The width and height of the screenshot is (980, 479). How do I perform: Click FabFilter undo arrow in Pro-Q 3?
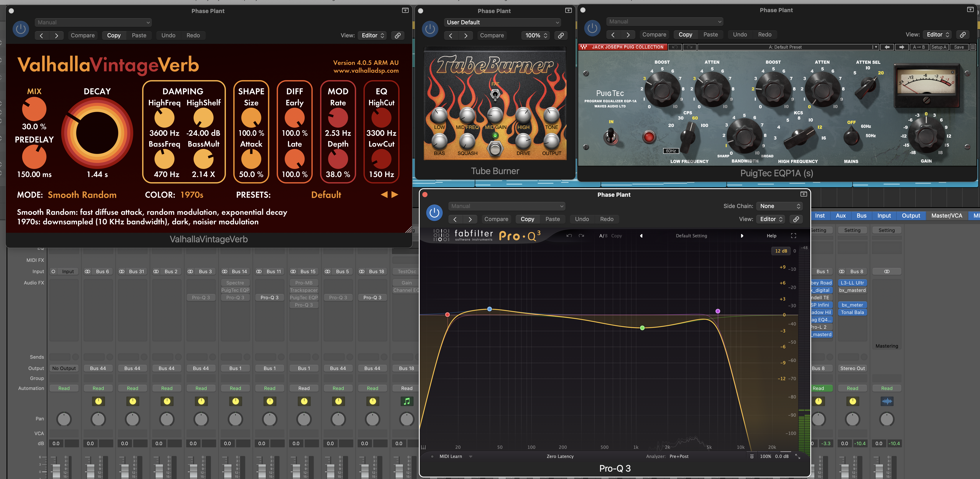coord(569,236)
